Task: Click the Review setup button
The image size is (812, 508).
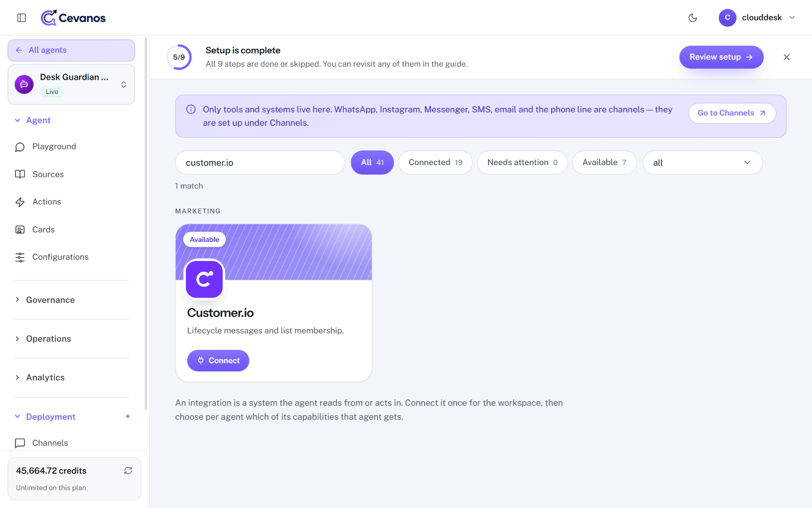Action: click(721, 57)
